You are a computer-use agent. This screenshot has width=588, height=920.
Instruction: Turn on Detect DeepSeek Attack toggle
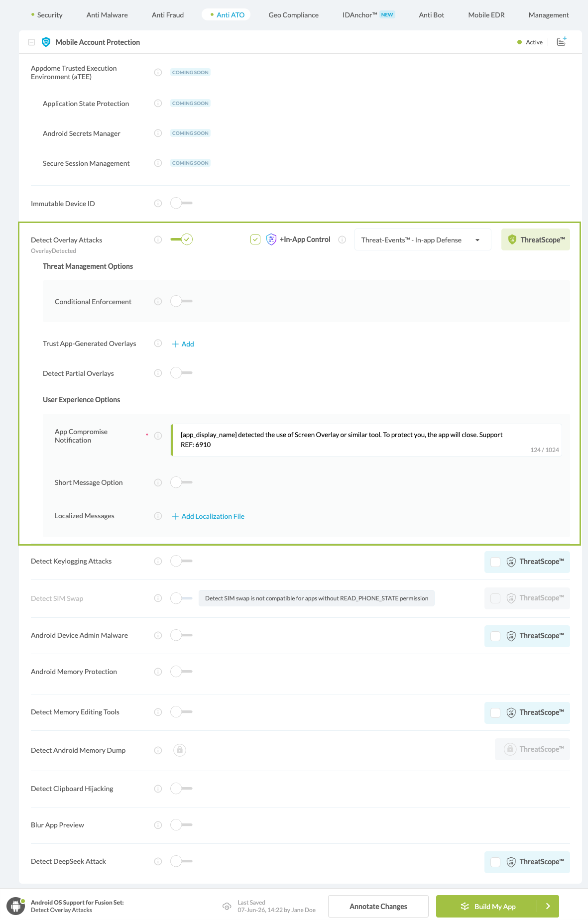(181, 861)
